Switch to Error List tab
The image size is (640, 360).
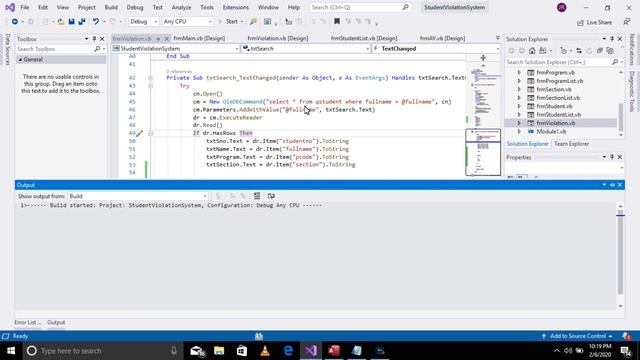(27, 322)
